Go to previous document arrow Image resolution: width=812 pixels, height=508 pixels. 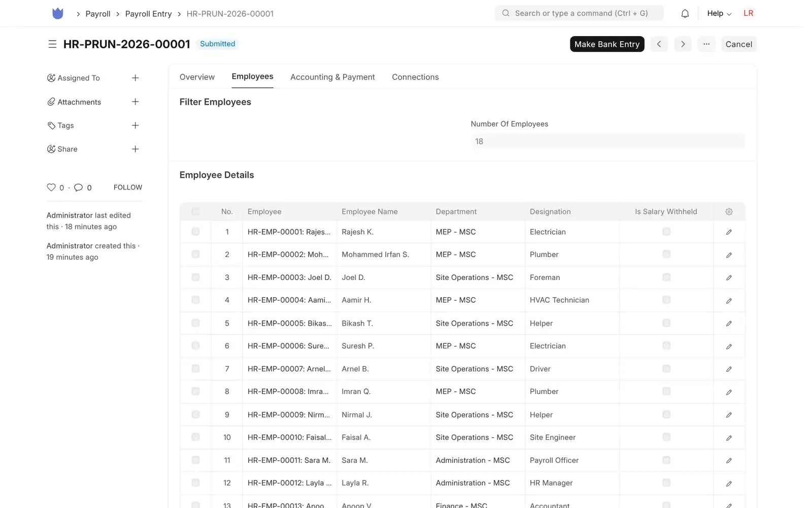659,44
